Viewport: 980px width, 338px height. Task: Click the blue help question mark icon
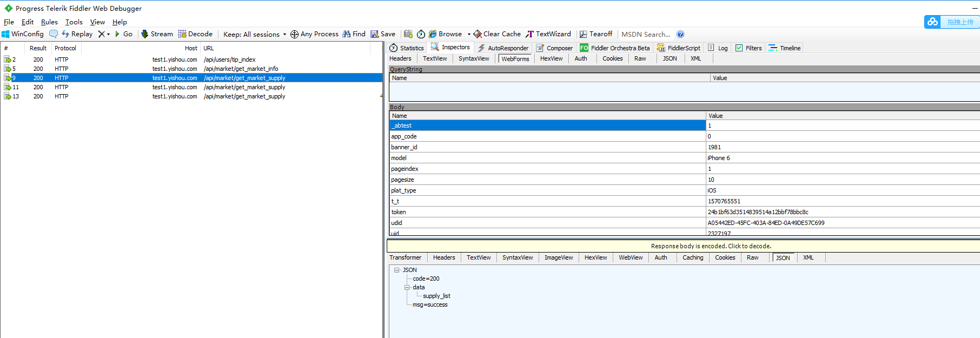coord(680,34)
